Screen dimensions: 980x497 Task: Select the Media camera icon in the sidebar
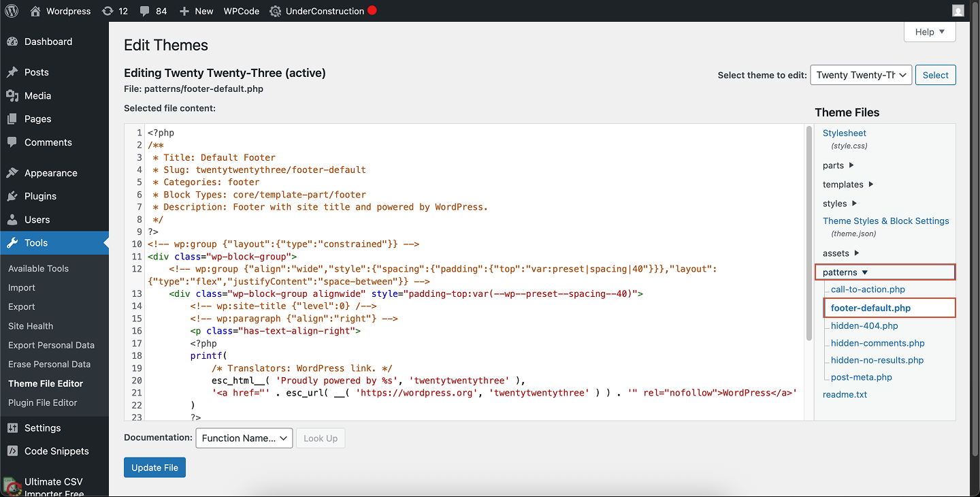point(13,95)
